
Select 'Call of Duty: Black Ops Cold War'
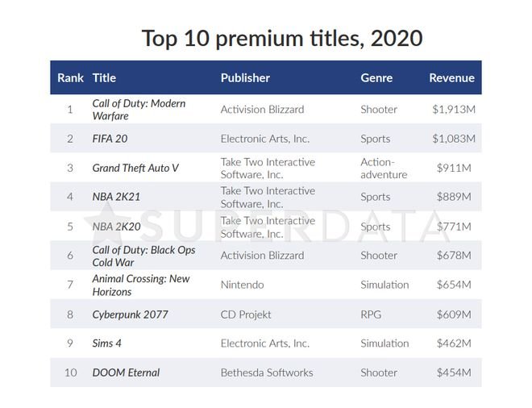(x=143, y=256)
